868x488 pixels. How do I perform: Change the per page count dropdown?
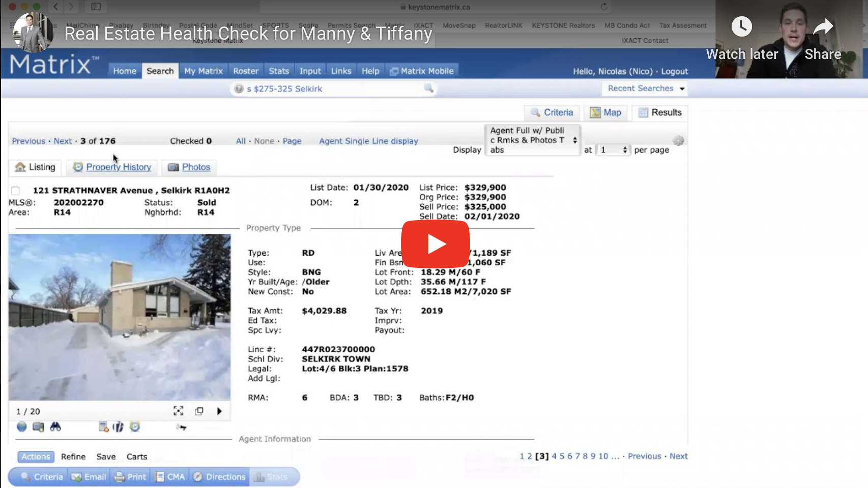click(614, 149)
